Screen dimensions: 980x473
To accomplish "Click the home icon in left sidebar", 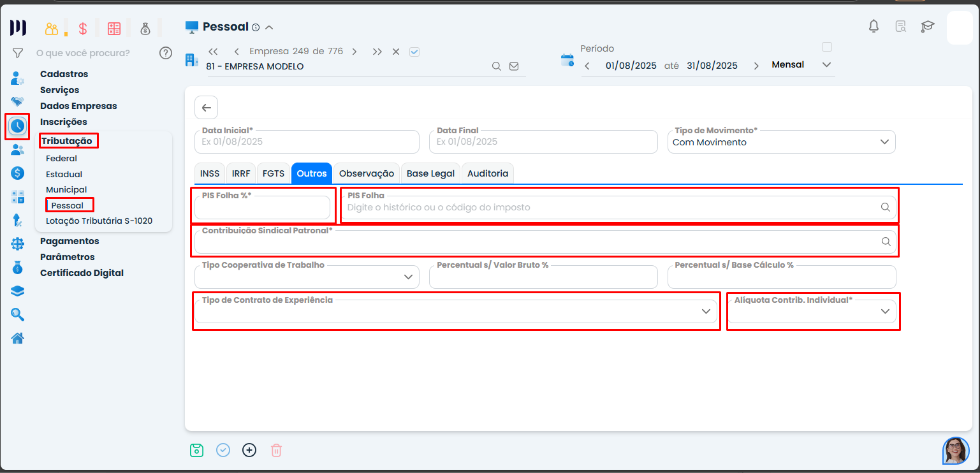I will coord(18,338).
